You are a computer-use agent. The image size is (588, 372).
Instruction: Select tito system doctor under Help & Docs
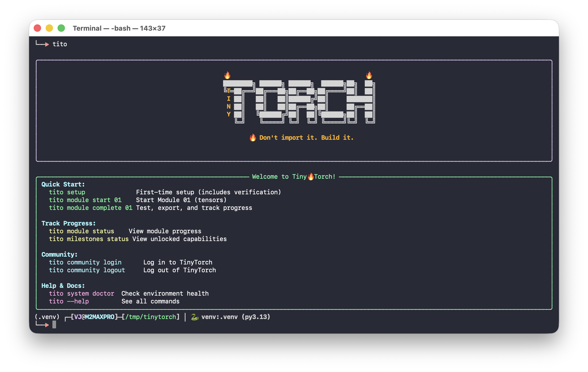82,293
